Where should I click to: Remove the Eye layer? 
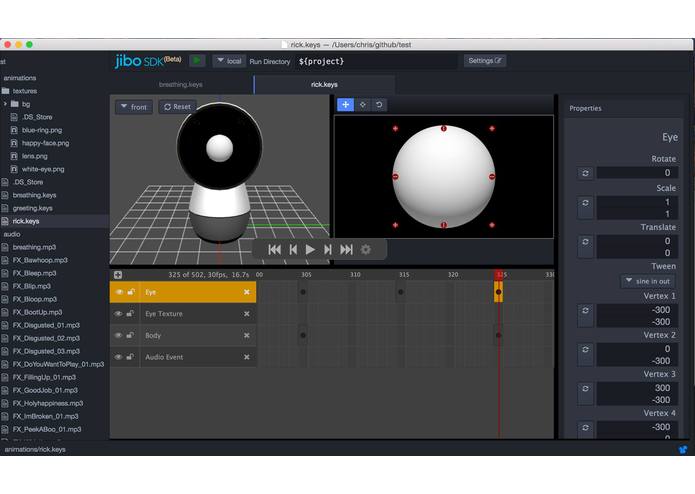coord(247,292)
